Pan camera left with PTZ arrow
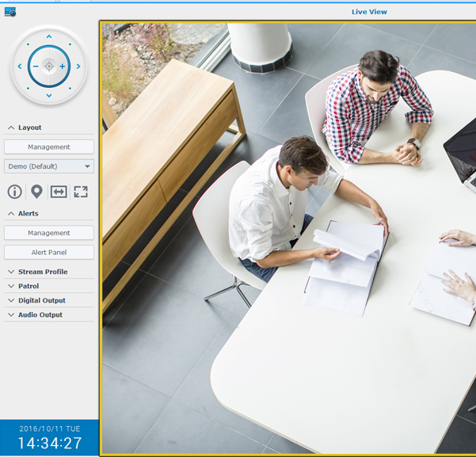The height and width of the screenshot is (457, 476). [x=19, y=67]
